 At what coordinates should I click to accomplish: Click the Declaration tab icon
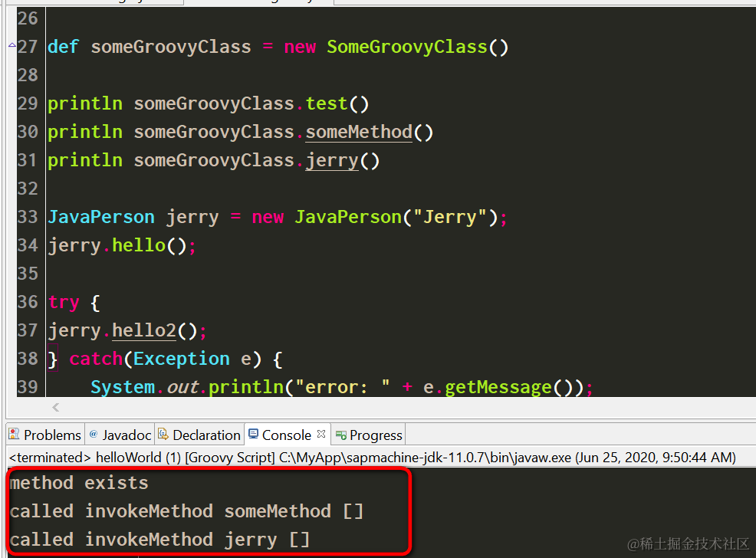[x=163, y=434]
